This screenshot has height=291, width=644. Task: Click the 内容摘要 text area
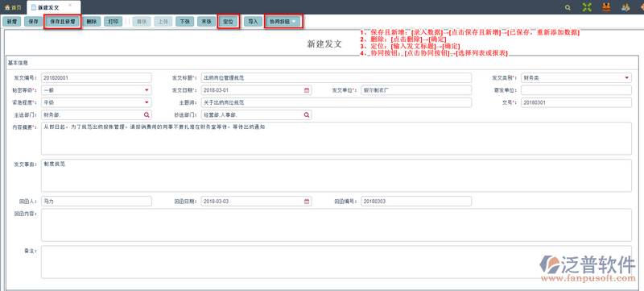coord(336,139)
